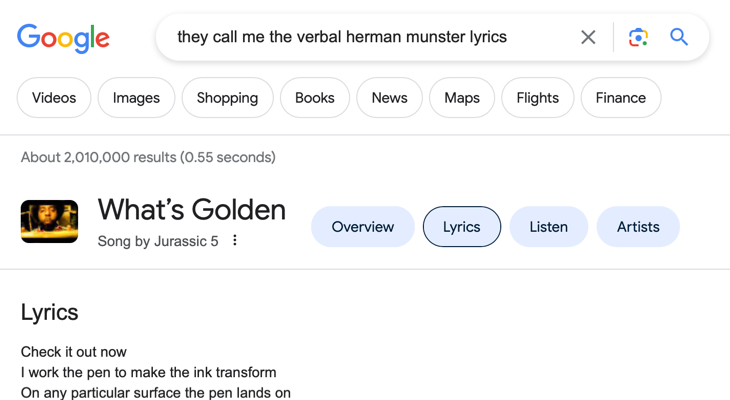Image resolution: width=730 pixels, height=400 pixels.
Task: Filter results by Images
Action: tap(136, 98)
